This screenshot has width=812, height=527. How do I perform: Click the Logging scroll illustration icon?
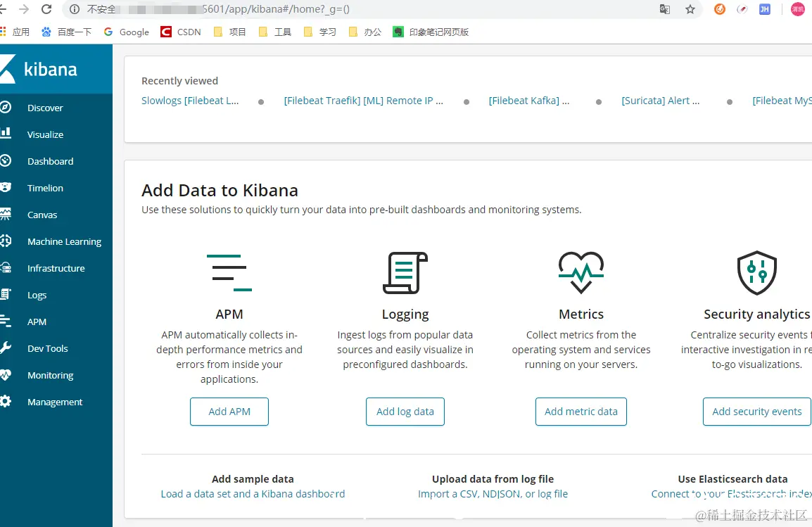pos(405,273)
